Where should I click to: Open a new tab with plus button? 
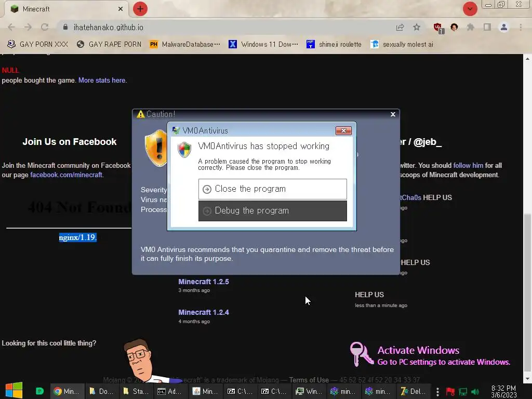pyautogui.click(x=140, y=9)
